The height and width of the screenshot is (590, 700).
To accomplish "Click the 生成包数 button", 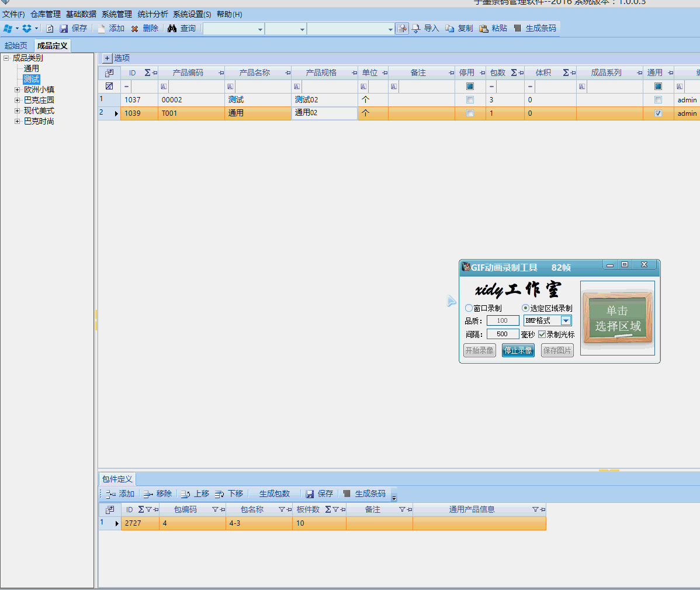I will click(274, 494).
